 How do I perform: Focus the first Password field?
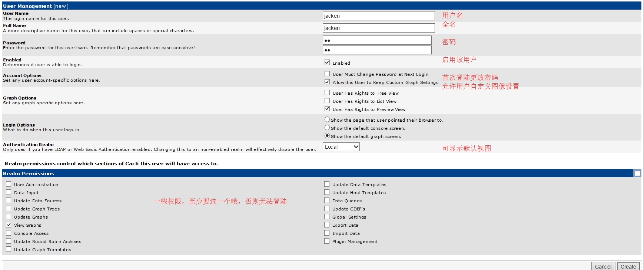(x=377, y=40)
